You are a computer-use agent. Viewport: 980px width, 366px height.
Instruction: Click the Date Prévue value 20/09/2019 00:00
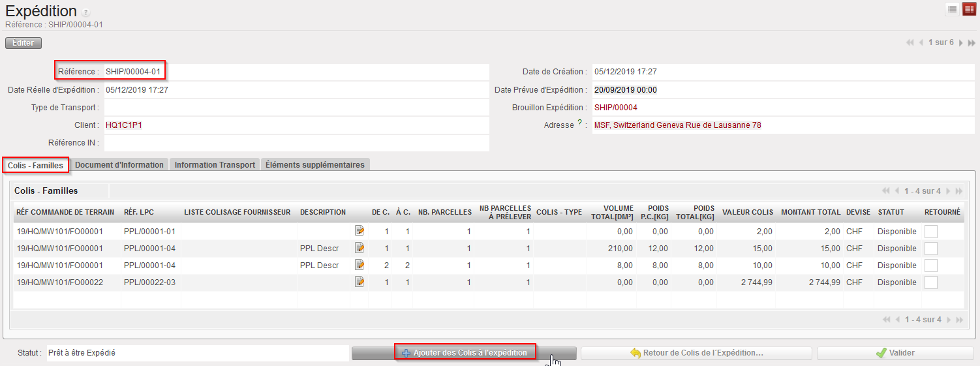coord(626,90)
